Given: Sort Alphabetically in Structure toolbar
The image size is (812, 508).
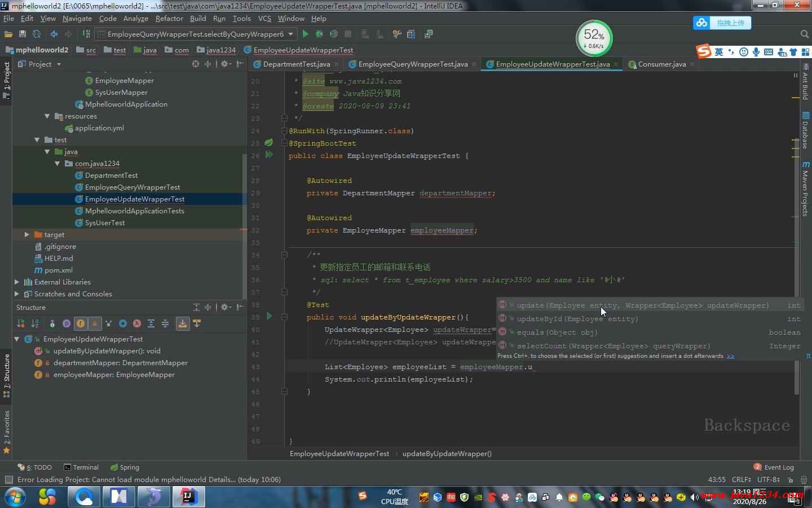Looking at the screenshot, I should click(35, 323).
